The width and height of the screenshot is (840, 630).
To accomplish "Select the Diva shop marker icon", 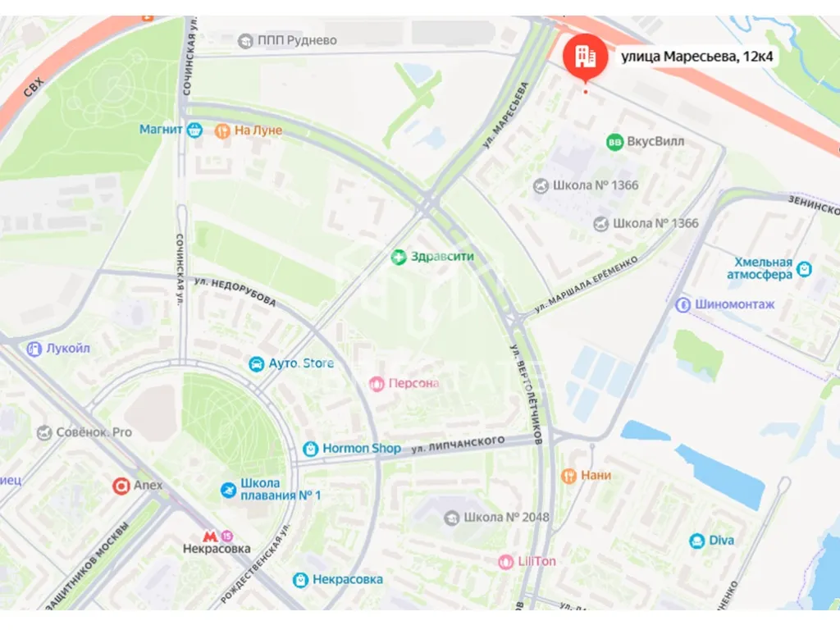I will coord(696,541).
